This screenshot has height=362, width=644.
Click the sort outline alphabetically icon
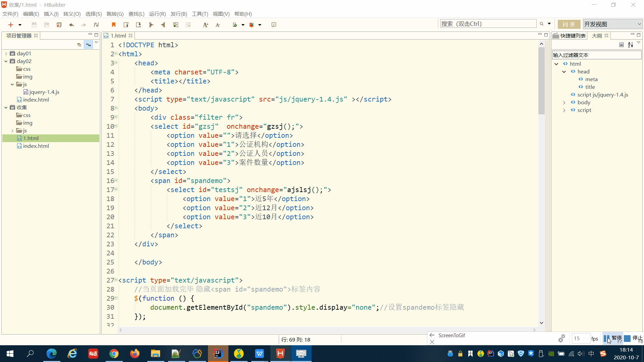pos(630,45)
